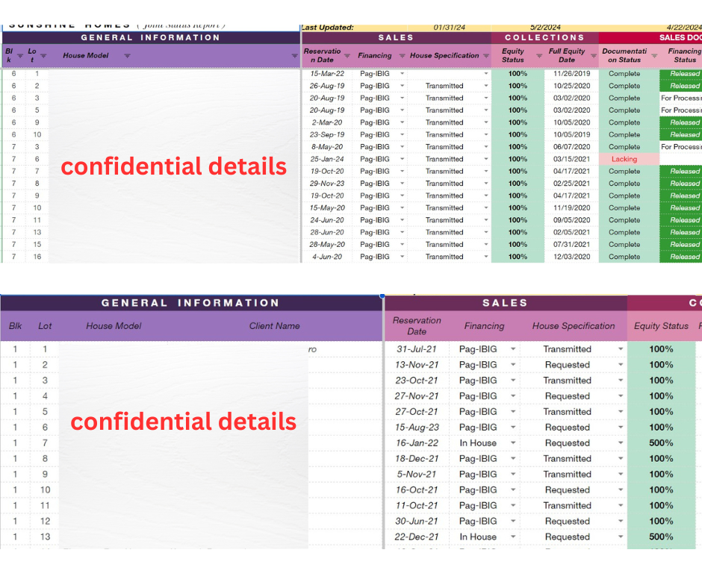Click the Blk column filter icon
This screenshot has height=588, width=702.
pyautogui.click(x=21, y=55)
